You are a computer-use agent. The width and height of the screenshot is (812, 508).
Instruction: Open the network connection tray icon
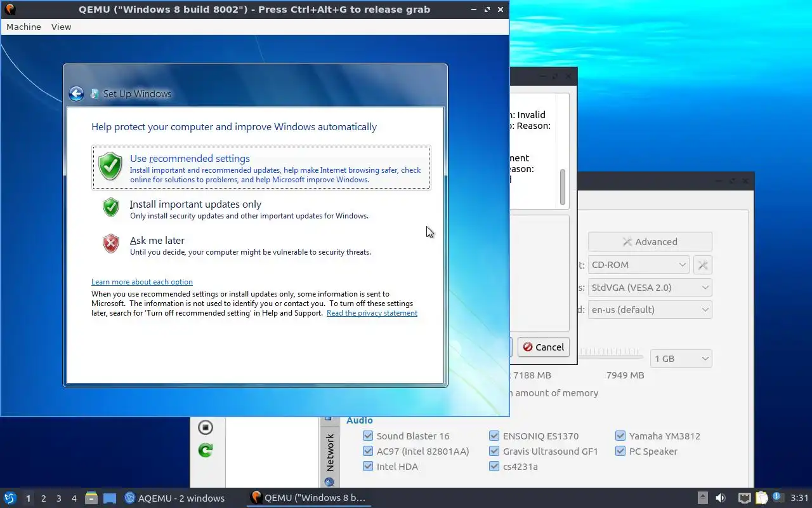745,498
